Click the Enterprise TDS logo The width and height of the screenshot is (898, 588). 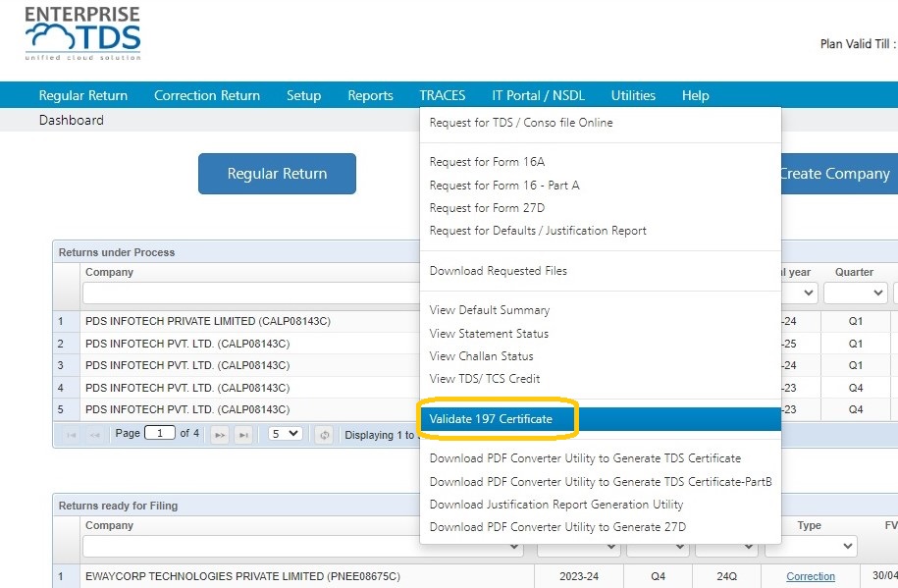pos(83,33)
